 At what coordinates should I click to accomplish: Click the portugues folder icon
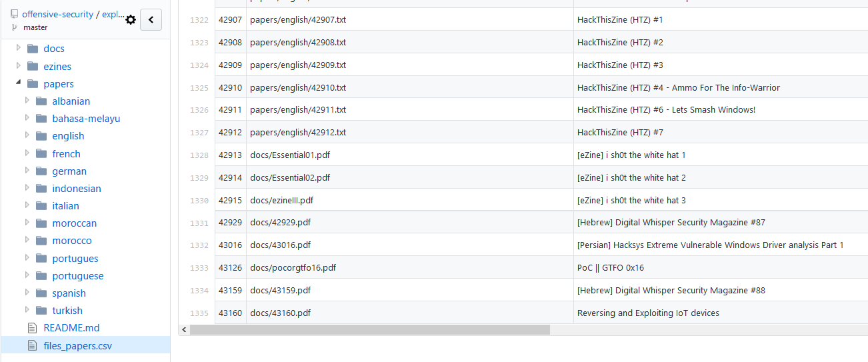pos(41,258)
